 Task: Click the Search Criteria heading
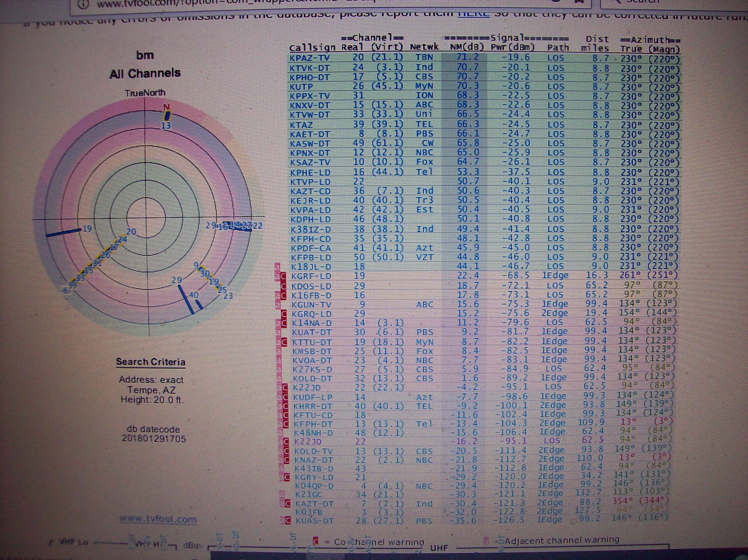click(150, 362)
